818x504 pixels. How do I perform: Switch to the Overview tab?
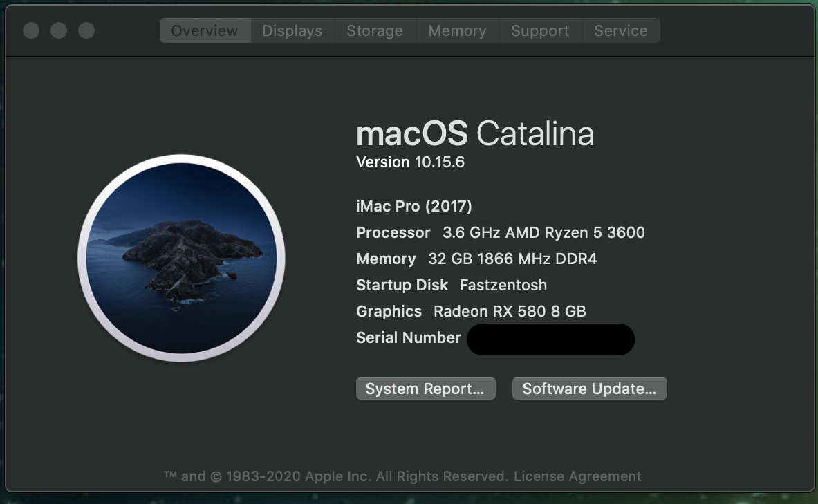click(x=205, y=31)
